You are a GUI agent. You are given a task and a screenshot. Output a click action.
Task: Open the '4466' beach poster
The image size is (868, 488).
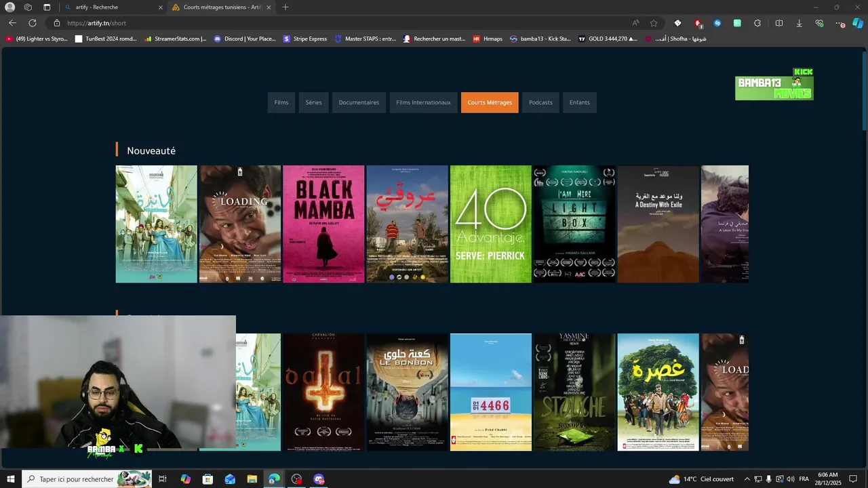point(491,392)
